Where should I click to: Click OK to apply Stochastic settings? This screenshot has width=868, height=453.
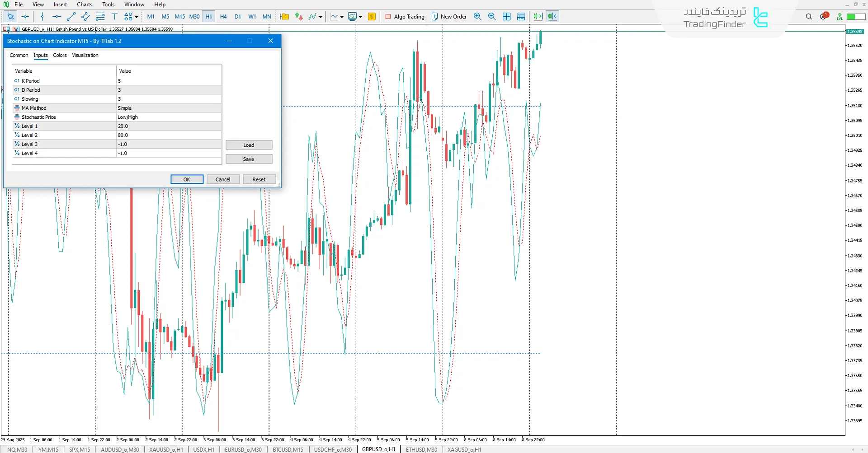coord(187,179)
